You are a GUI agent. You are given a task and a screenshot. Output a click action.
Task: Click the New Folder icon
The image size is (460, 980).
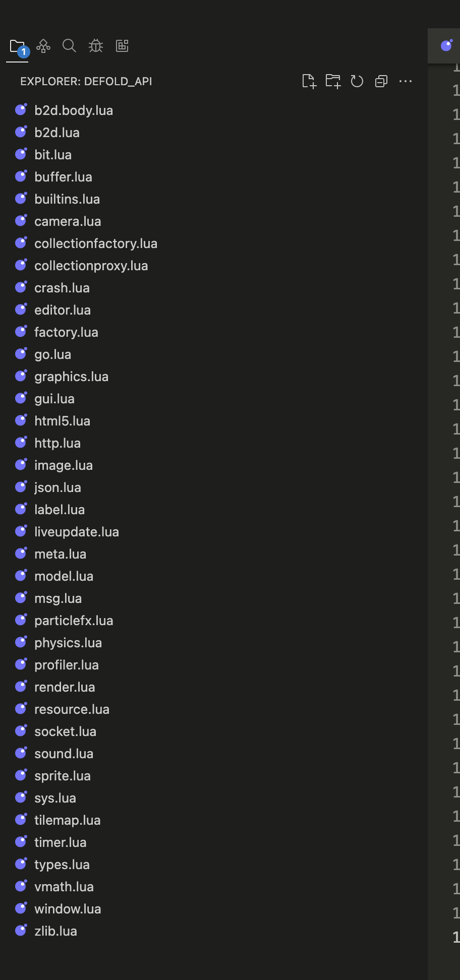coord(333,81)
